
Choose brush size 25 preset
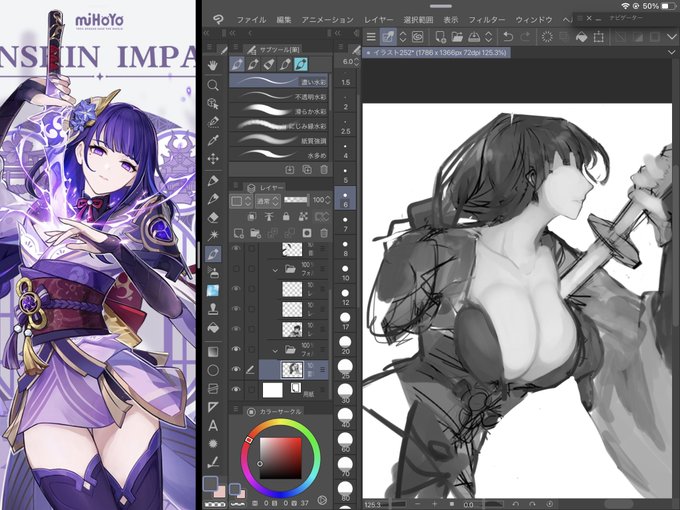pos(345,370)
